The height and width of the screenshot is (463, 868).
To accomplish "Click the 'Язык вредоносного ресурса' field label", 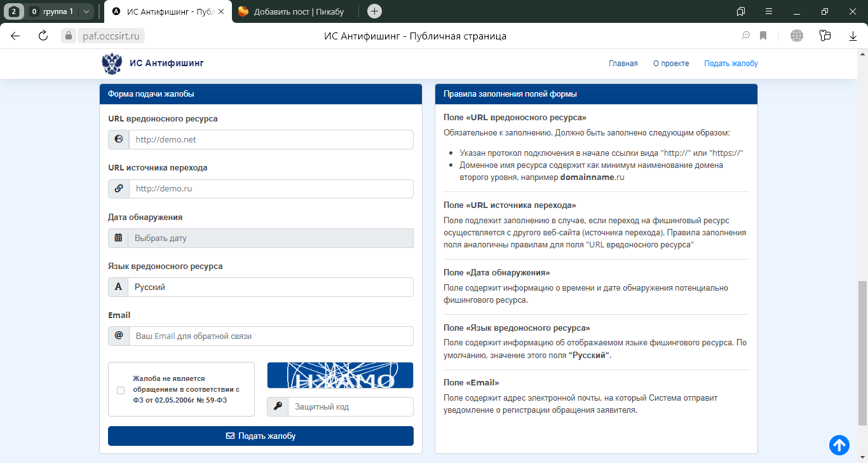I will 165,266.
